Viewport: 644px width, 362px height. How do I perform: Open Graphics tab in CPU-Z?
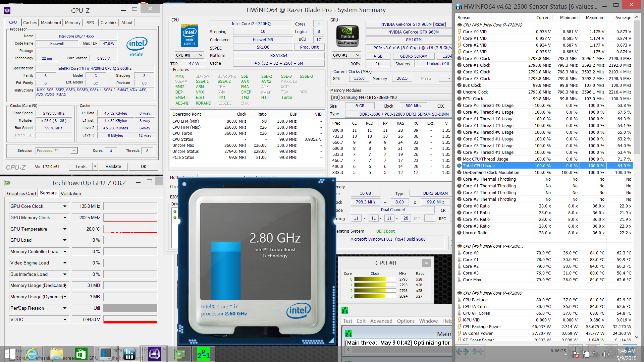pyautogui.click(x=109, y=22)
